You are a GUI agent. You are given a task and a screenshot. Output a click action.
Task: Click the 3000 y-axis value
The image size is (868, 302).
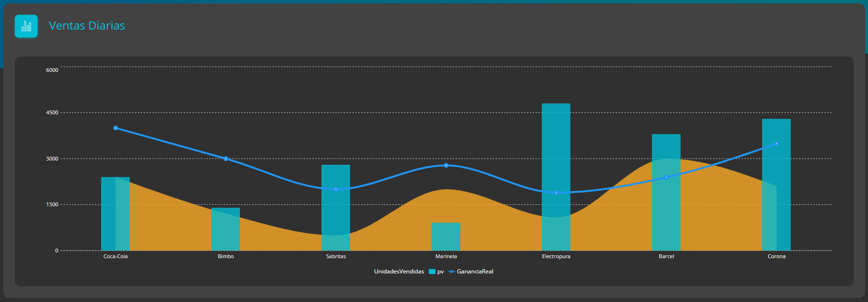[52, 159]
